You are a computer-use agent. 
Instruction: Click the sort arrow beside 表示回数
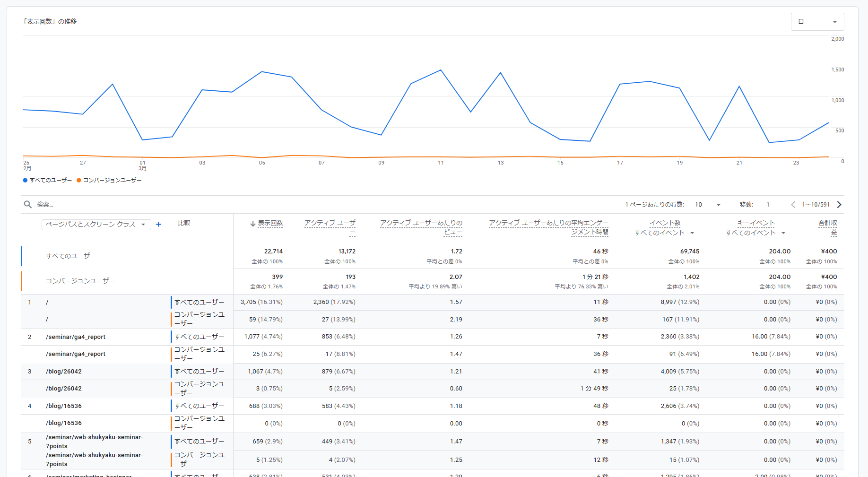253,224
